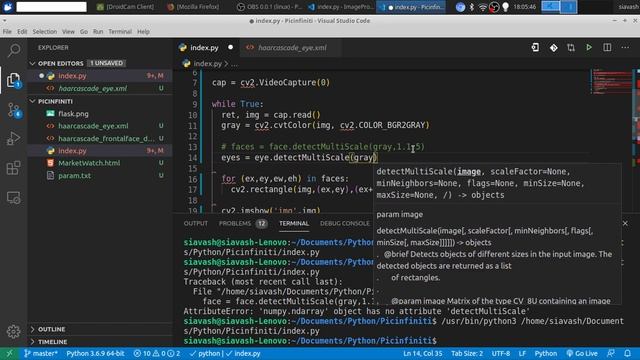
Task: Open the Go menu
Action: pyautogui.click(x=84, y=31)
